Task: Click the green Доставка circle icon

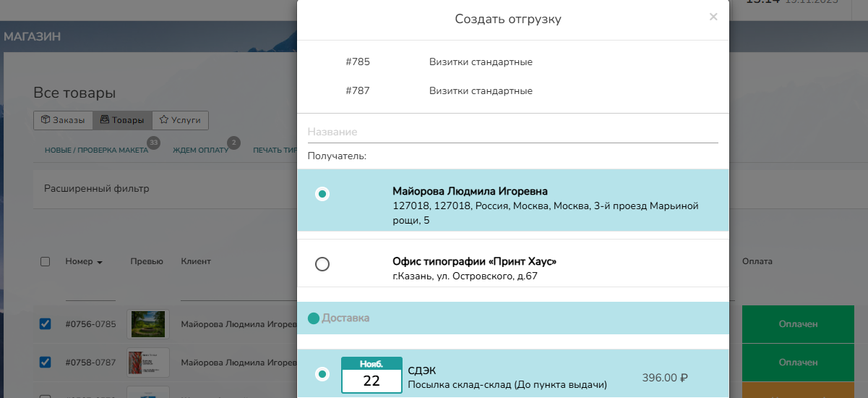Action: 313,318
